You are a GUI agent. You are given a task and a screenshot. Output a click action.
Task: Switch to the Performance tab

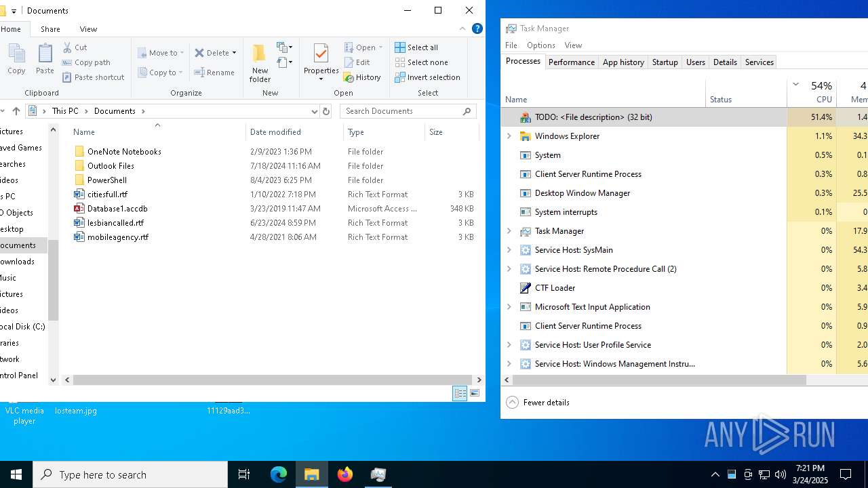click(572, 62)
